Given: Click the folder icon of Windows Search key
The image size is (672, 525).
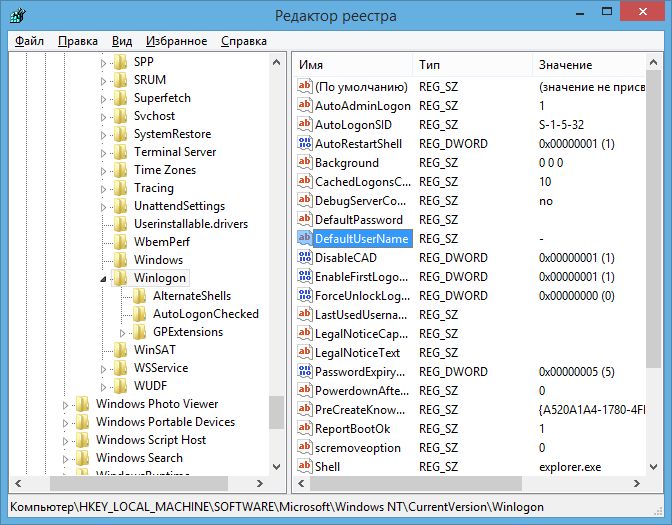Looking at the screenshot, I should (83, 458).
